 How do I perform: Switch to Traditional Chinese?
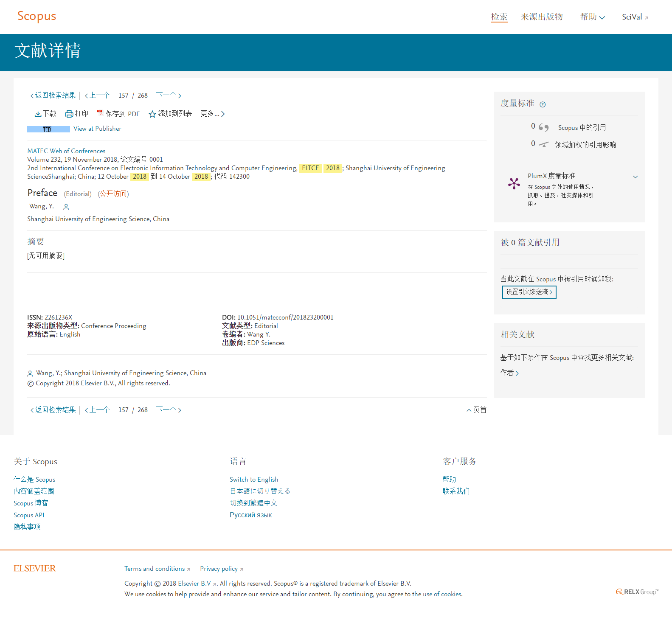pyautogui.click(x=253, y=503)
